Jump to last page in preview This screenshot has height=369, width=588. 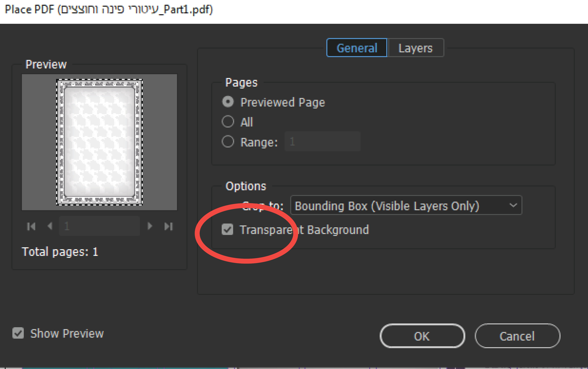(168, 226)
